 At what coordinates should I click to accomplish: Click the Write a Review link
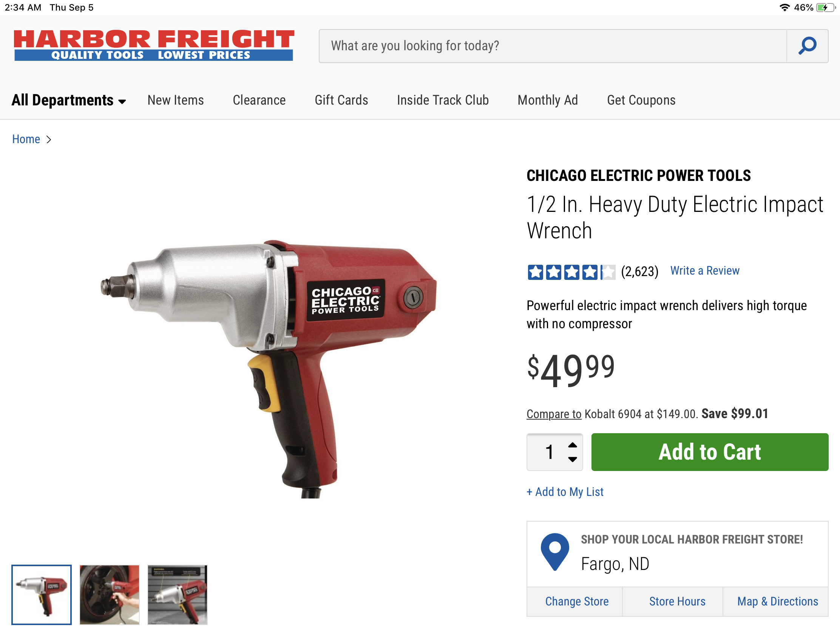tap(704, 271)
